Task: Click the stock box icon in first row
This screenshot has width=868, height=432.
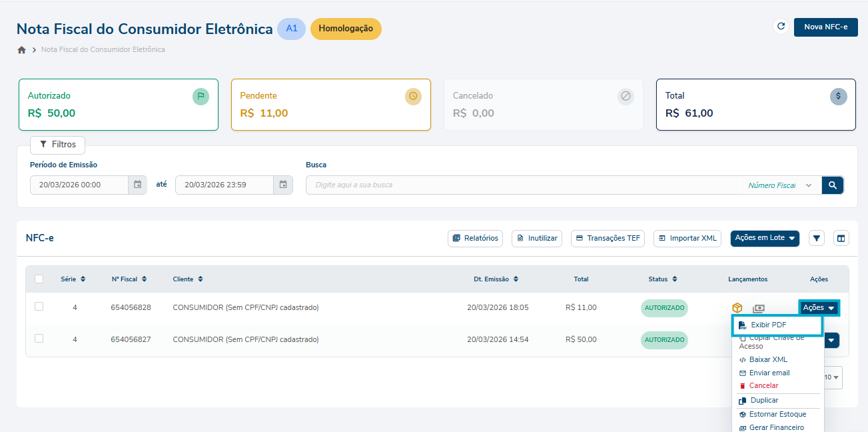Action: point(737,308)
